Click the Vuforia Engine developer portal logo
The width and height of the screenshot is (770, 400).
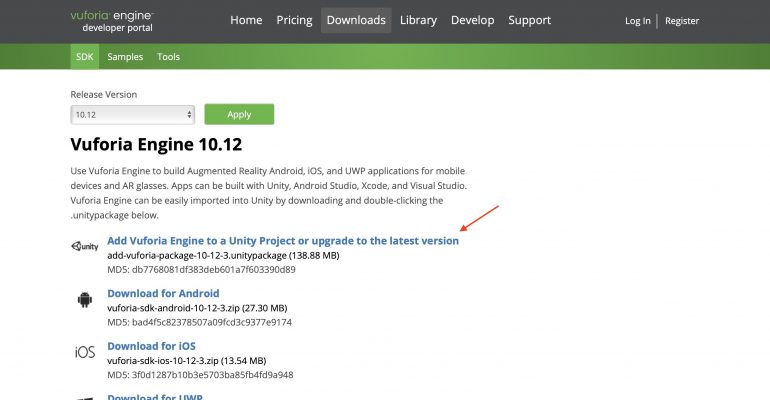click(112, 21)
